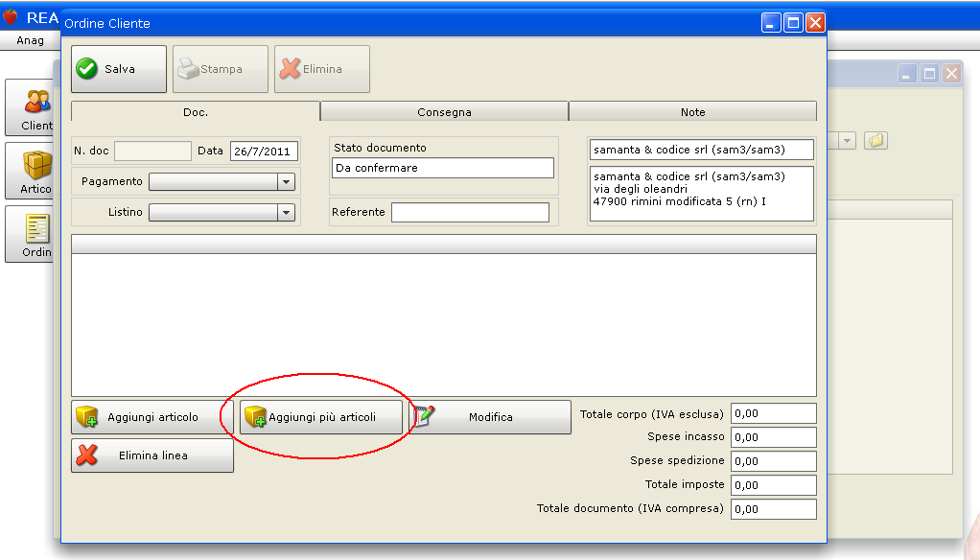Click the Totale corpo (IVA esclusa) field
This screenshot has height=560, width=980.
tap(774, 413)
